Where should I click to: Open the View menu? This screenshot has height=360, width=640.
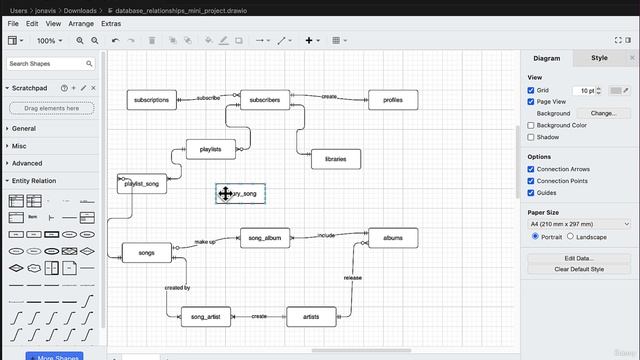pos(53,24)
